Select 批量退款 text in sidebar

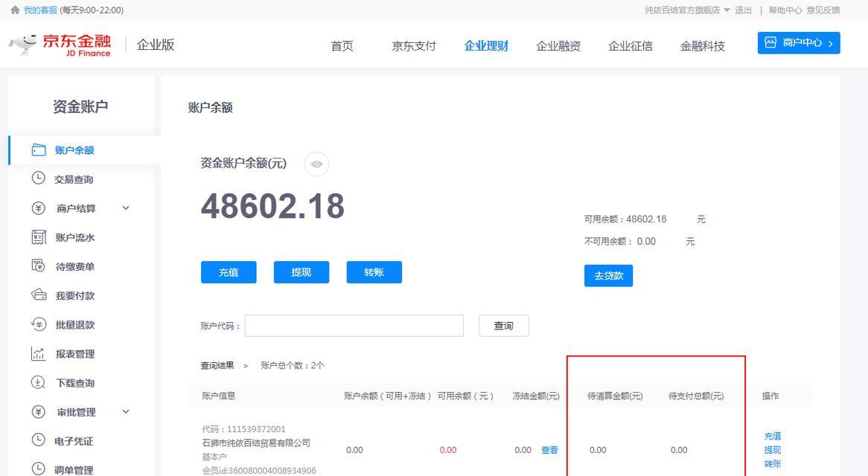coord(74,324)
